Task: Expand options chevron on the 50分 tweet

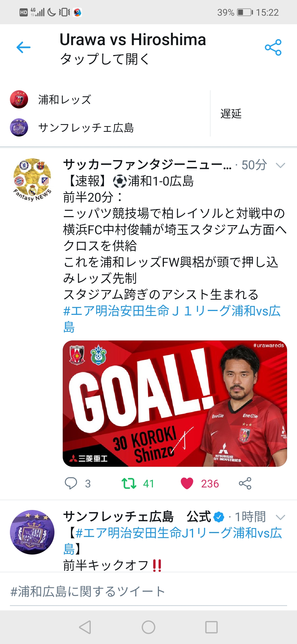Action: (280, 165)
